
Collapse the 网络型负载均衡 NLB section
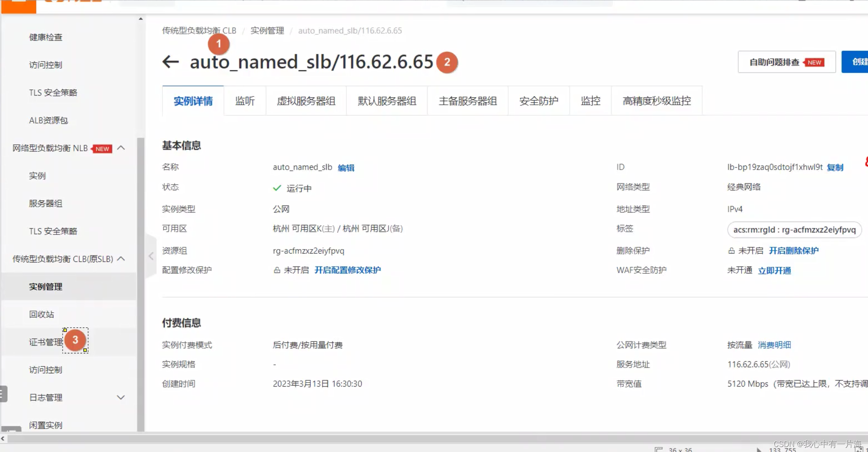pos(121,148)
